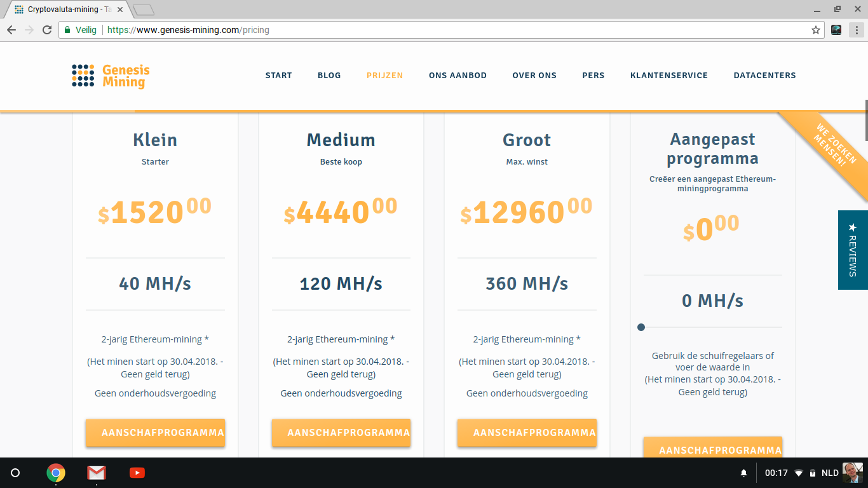Click Aanschafprogramma under the Medium plan

coord(341,433)
